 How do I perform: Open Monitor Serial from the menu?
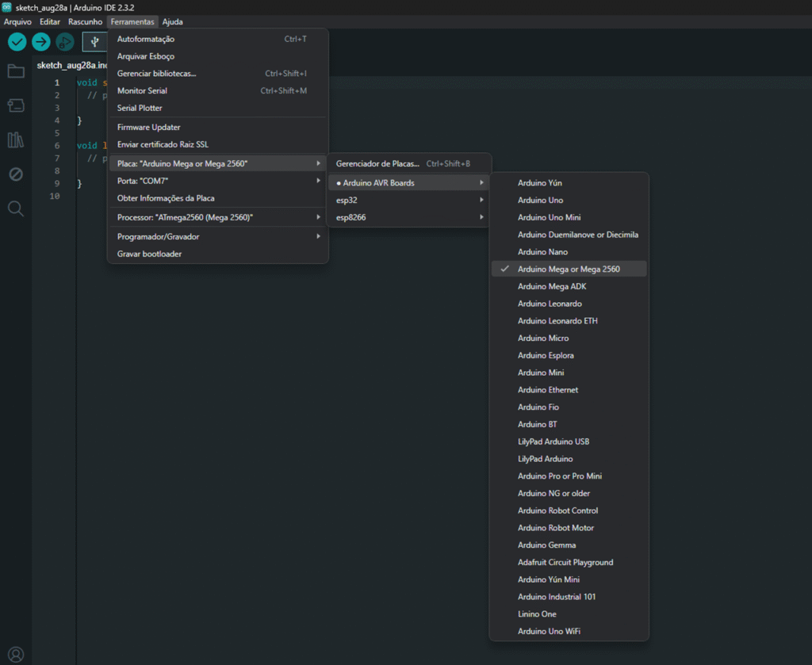217,90
